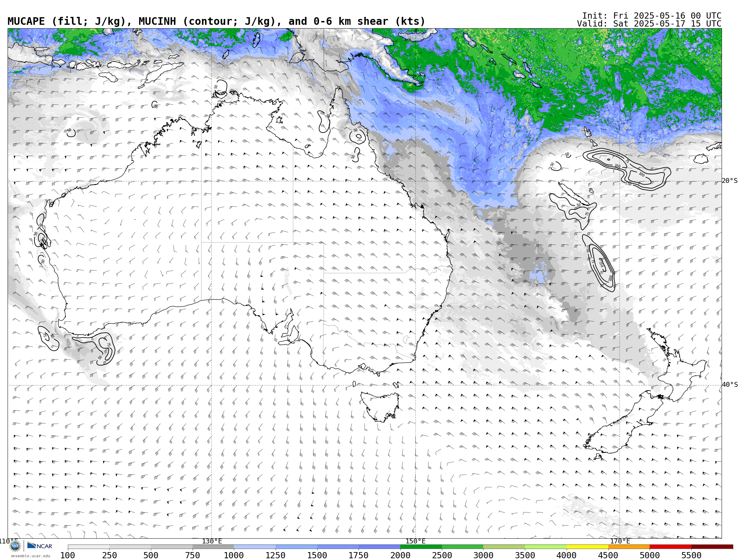Click the 2500 colorbar tick label
The image size is (744, 560).
tap(442, 555)
